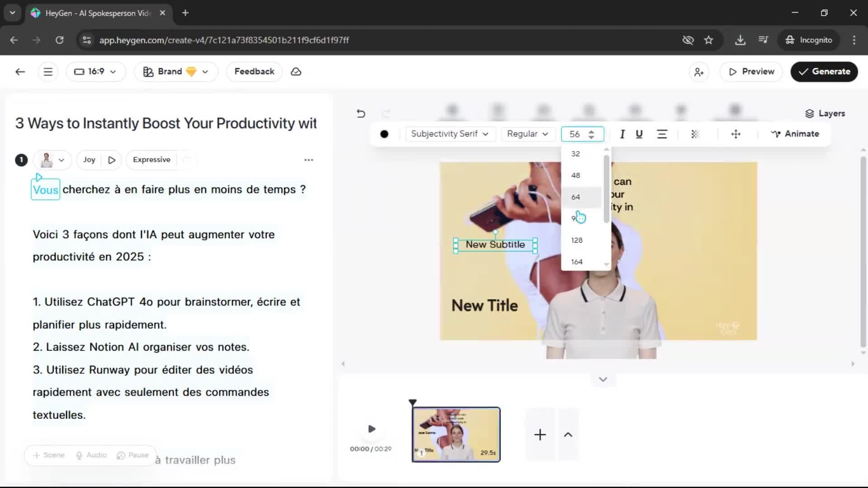This screenshot has width=868, height=488.
Task: Click the invite collaborator icon
Action: pos(699,72)
